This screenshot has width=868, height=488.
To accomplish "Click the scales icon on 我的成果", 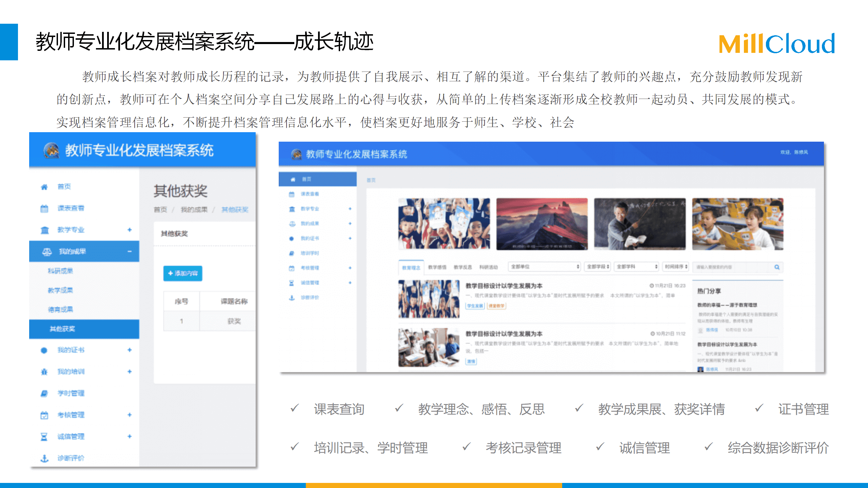I will (47, 251).
